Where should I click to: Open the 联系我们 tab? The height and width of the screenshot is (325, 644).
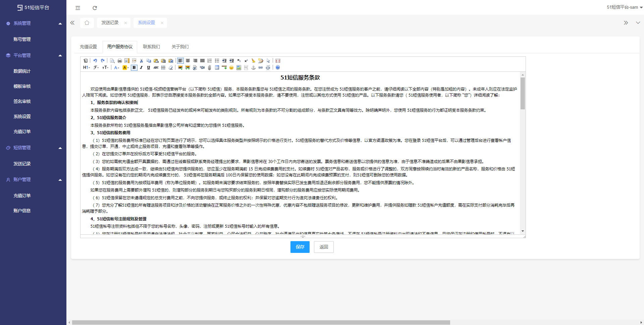[151, 47]
